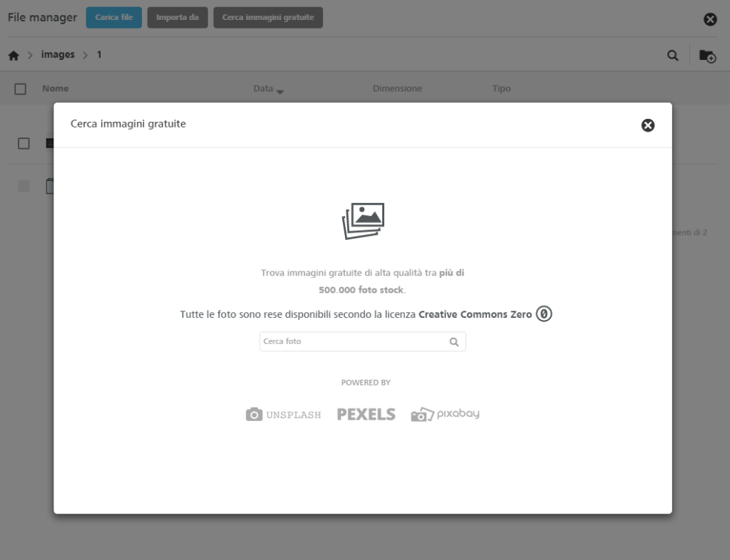Viewport: 730px width, 560px height.
Task: Open the Importa da dropdown button
Action: (178, 17)
